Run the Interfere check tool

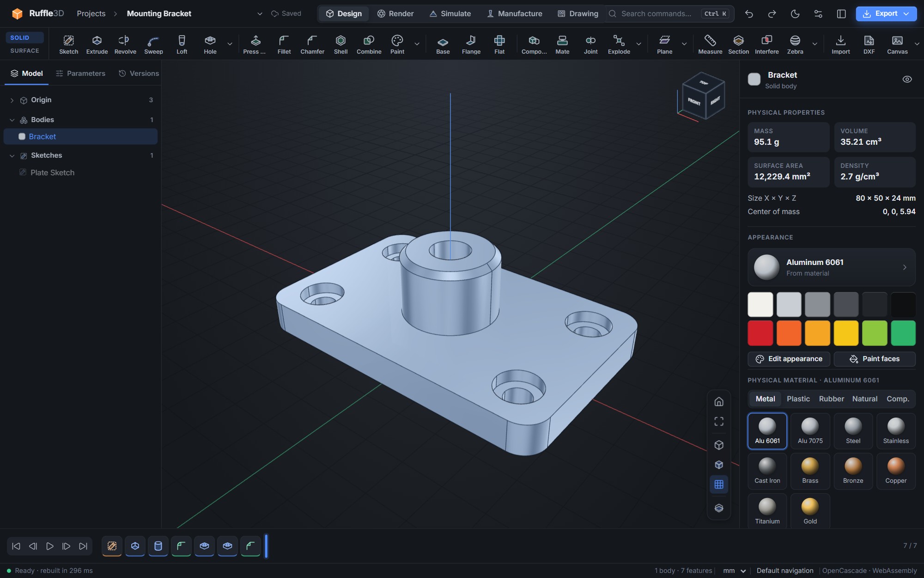tap(766, 44)
